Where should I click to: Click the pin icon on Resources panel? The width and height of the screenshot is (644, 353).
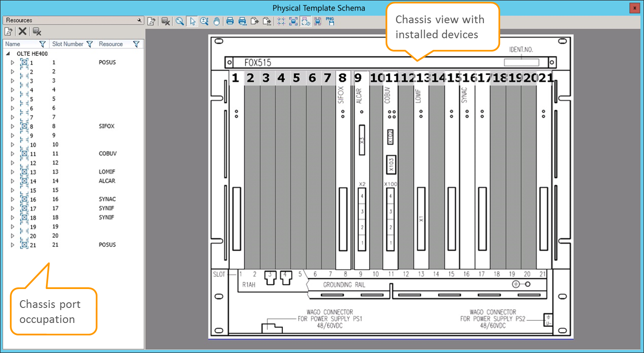(x=139, y=20)
